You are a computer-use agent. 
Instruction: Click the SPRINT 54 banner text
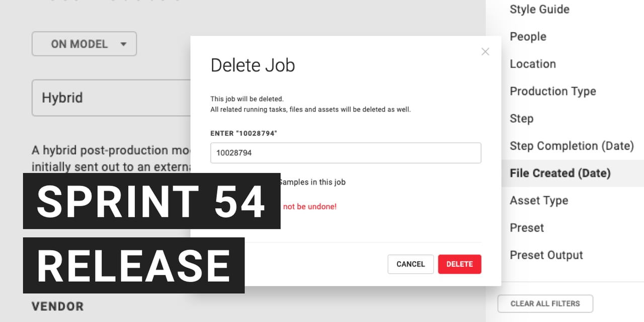point(151,201)
